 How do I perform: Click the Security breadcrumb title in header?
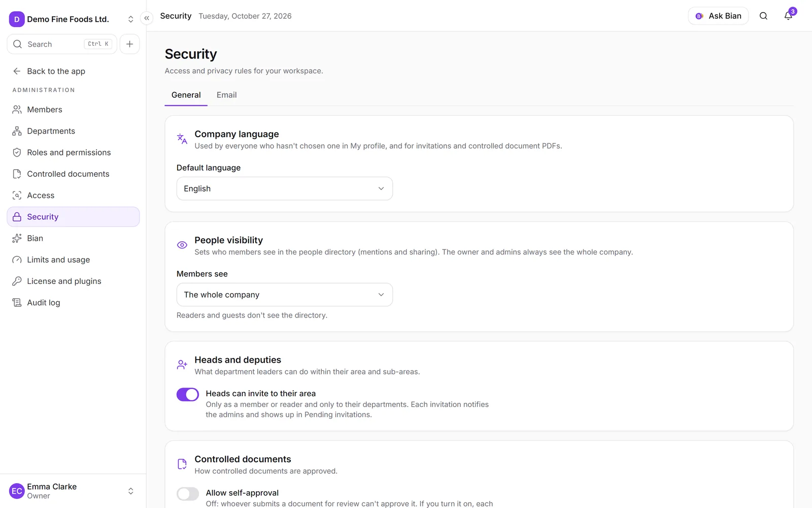pos(176,16)
